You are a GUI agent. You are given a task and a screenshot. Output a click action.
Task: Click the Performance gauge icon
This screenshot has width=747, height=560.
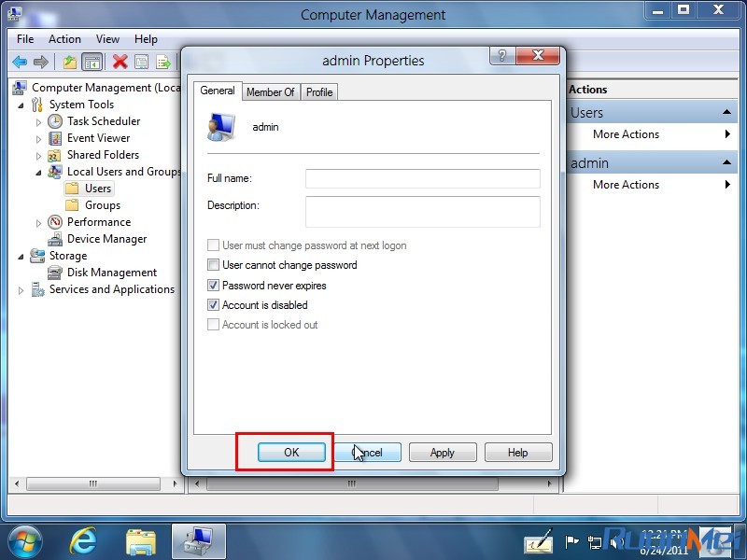click(x=55, y=222)
